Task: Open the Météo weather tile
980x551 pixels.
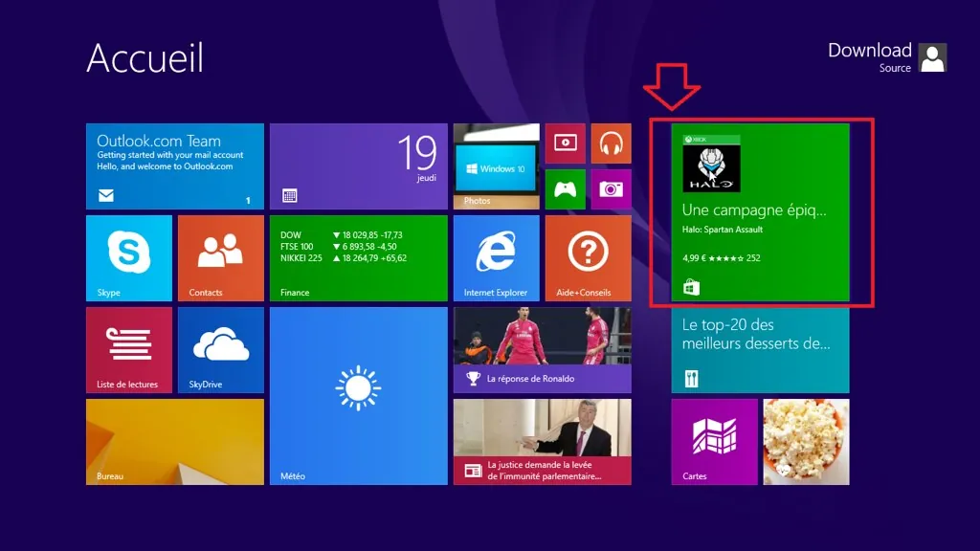Action: coord(359,396)
